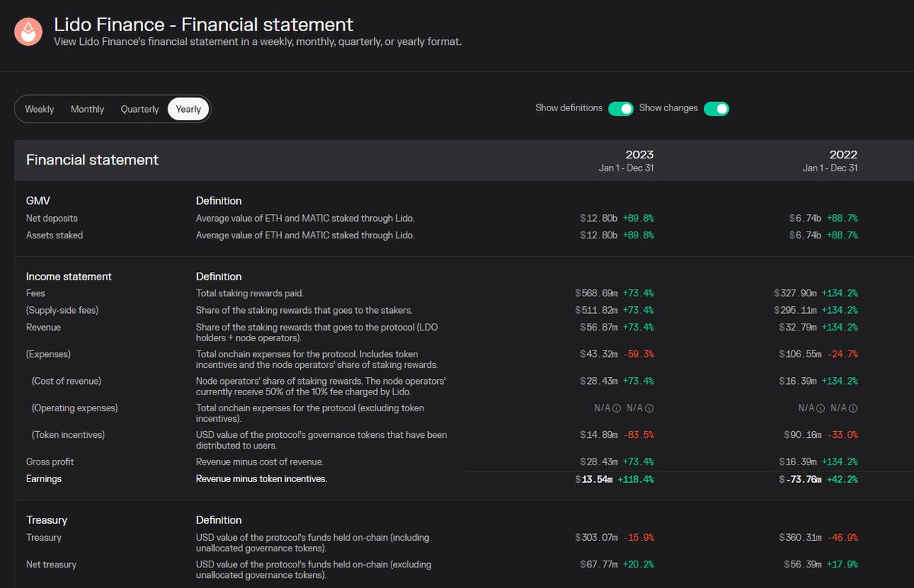Click the (Token incentives) row label

click(x=68, y=435)
